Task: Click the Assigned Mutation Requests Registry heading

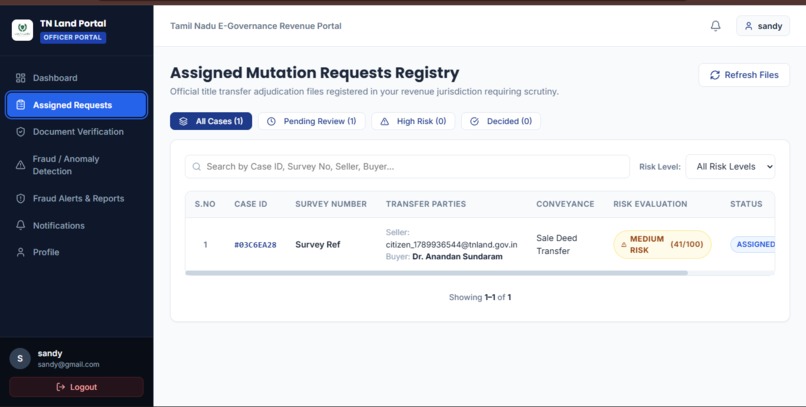Action: (315, 73)
